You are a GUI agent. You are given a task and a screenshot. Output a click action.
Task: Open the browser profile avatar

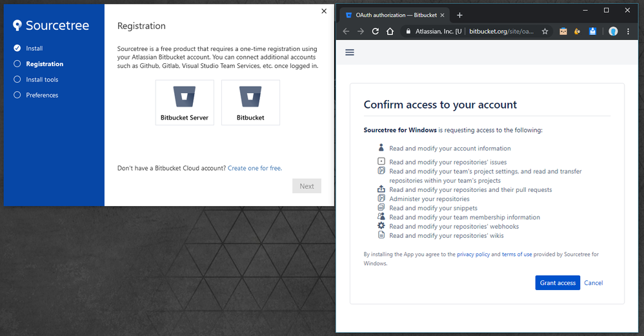(613, 31)
